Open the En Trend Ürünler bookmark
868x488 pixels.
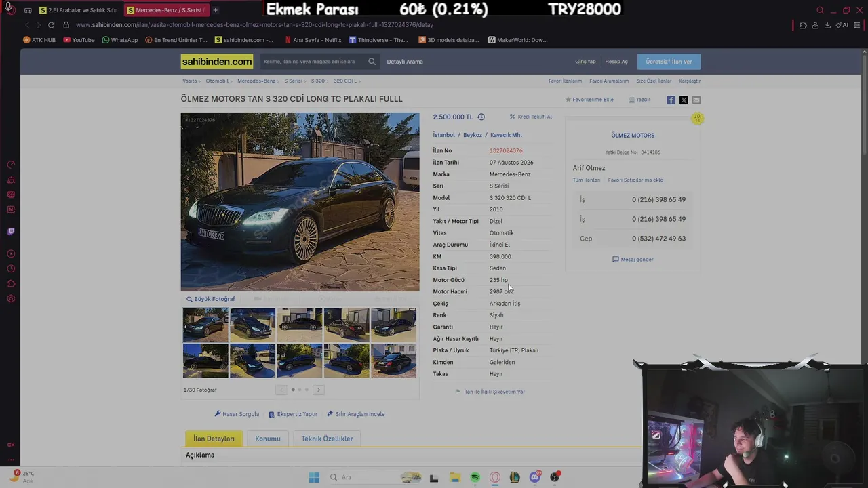pyautogui.click(x=176, y=40)
